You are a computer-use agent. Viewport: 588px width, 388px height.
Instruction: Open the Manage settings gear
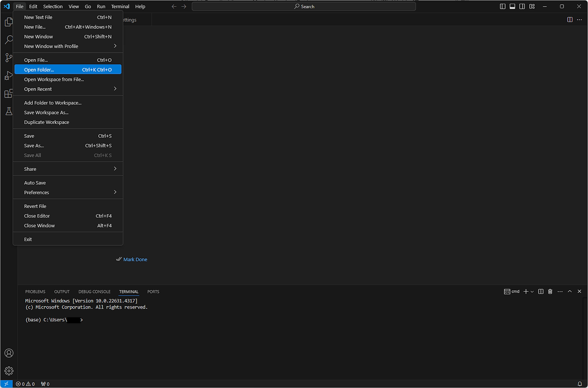click(x=9, y=370)
